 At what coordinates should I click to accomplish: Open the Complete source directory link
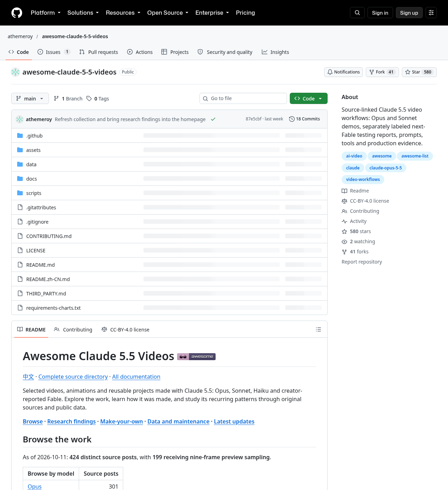[x=73, y=377]
